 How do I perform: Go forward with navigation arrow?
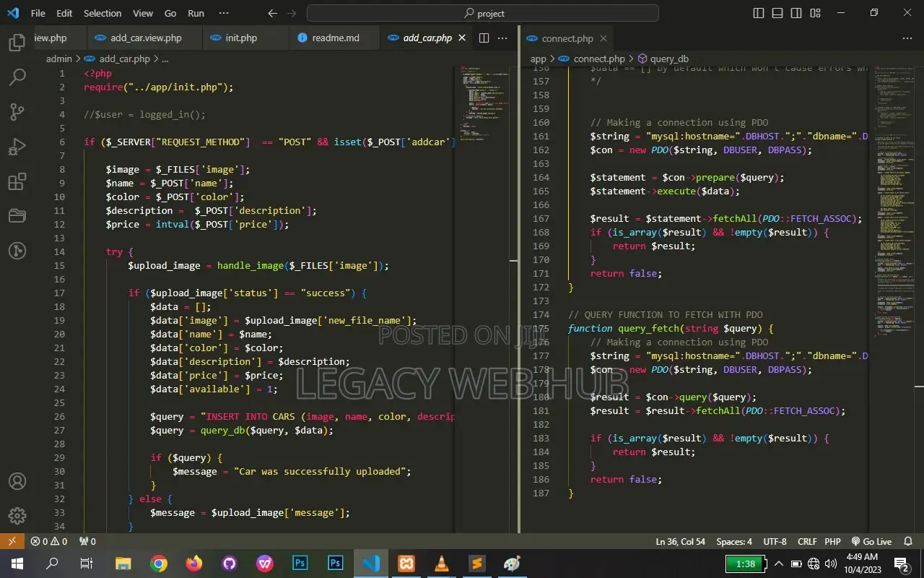point(291,13)
